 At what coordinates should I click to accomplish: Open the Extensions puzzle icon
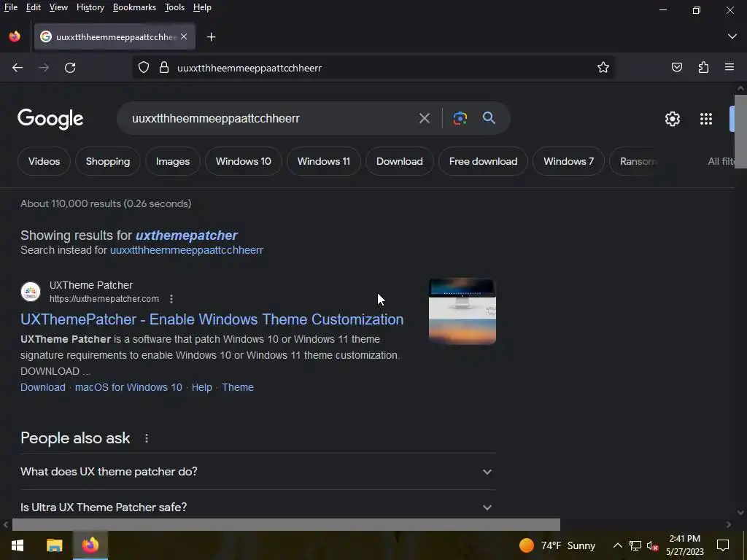[x=703, y=68]
